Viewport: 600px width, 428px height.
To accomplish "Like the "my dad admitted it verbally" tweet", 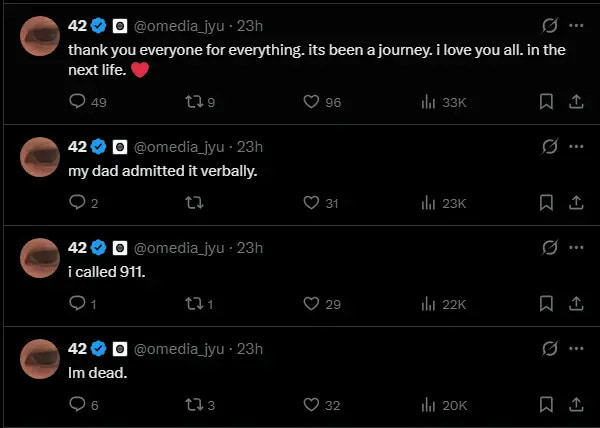I will pyautogui.click(x=311, y=202).
